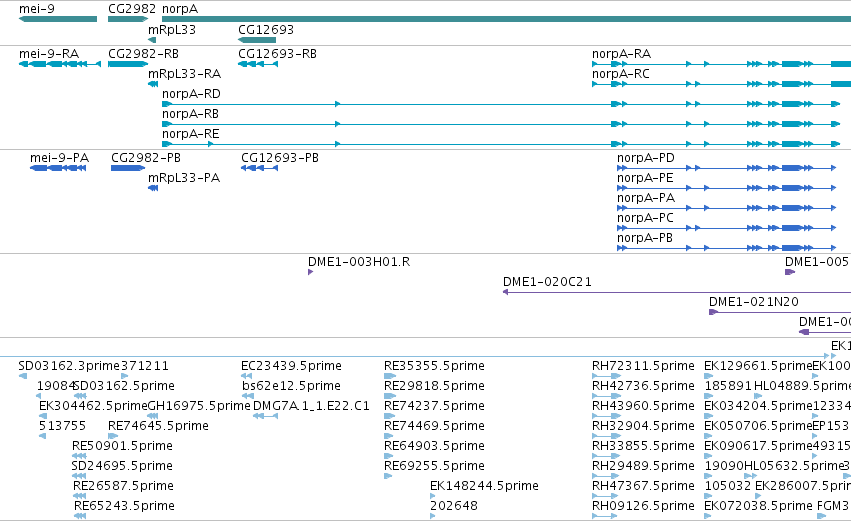851x521 pixels.
Task: Select the CG2982-RB transcript label
Action: coord(143,54)
